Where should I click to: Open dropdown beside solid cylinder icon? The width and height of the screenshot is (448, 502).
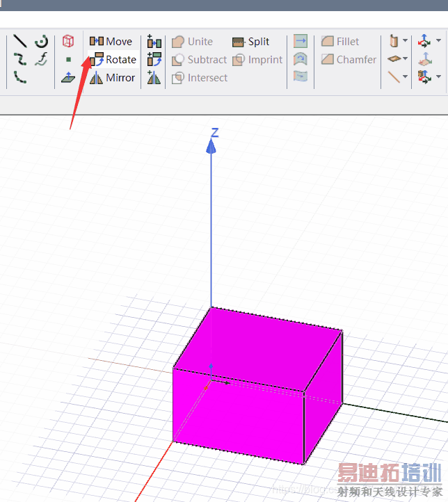[x=405, y=40]
